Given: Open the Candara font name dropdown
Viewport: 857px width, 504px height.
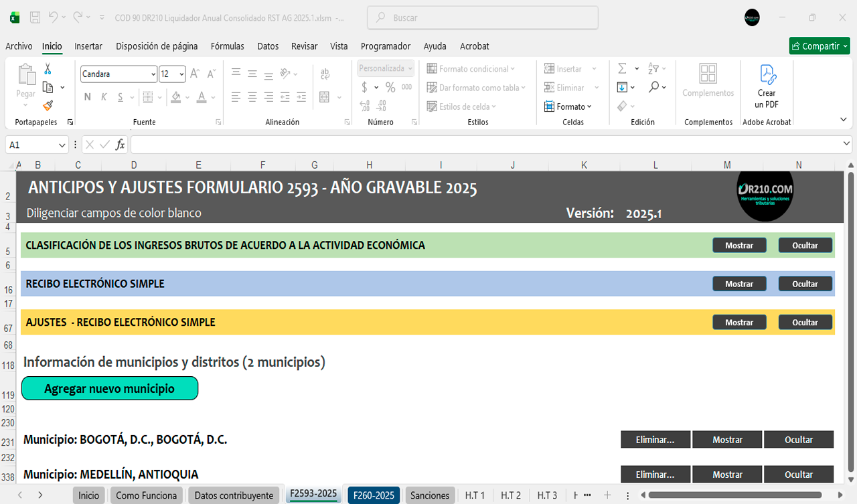Looking at the screenshot, I should tap(153, 74).
